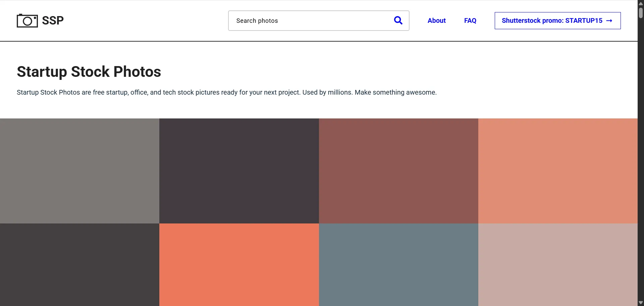Open the brownish-red photo thumbnail

click(x=398, y=171)
